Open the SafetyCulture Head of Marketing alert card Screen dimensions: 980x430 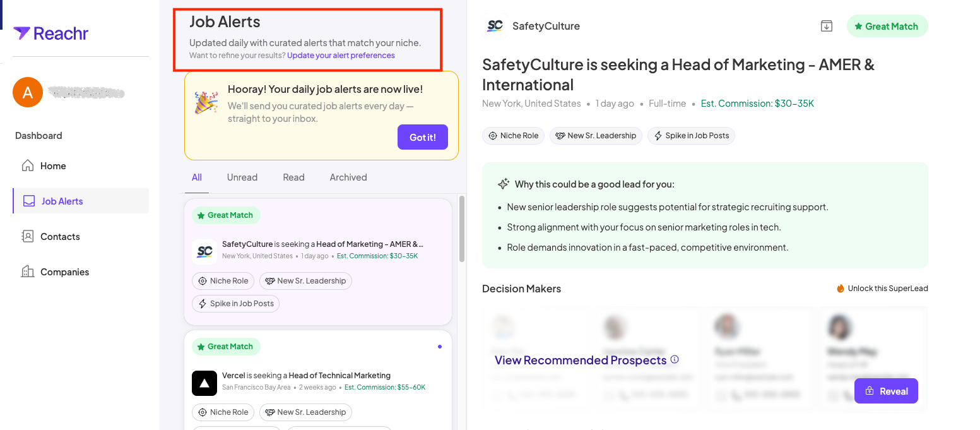[318, 262]
